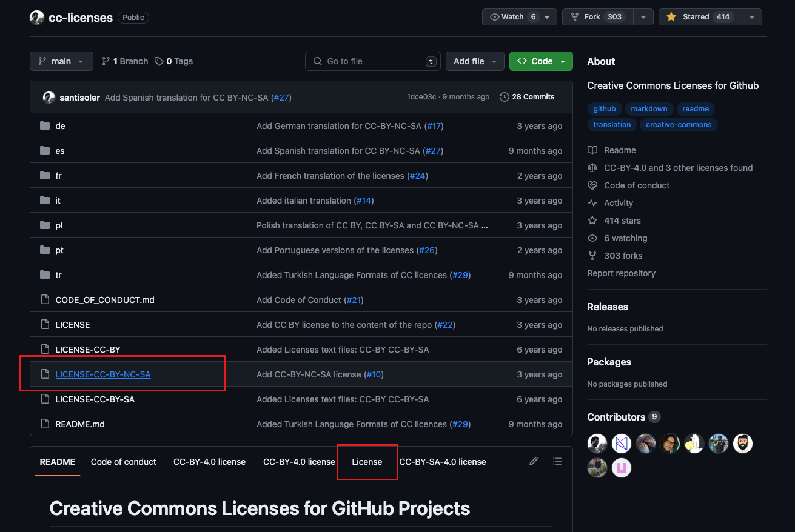Click the pencil edit README icon
795x532 pixels.
(x=534, y=461)
